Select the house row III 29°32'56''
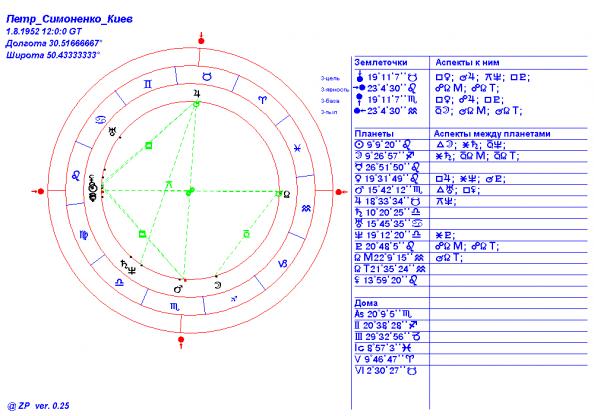 tap(388, 336)
